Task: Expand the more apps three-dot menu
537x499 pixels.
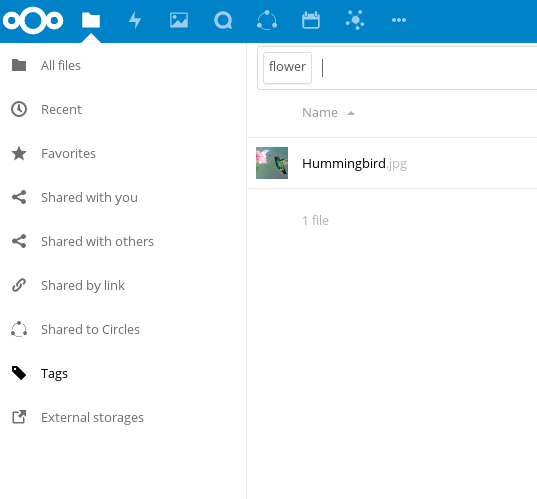Action: [399, 20]
